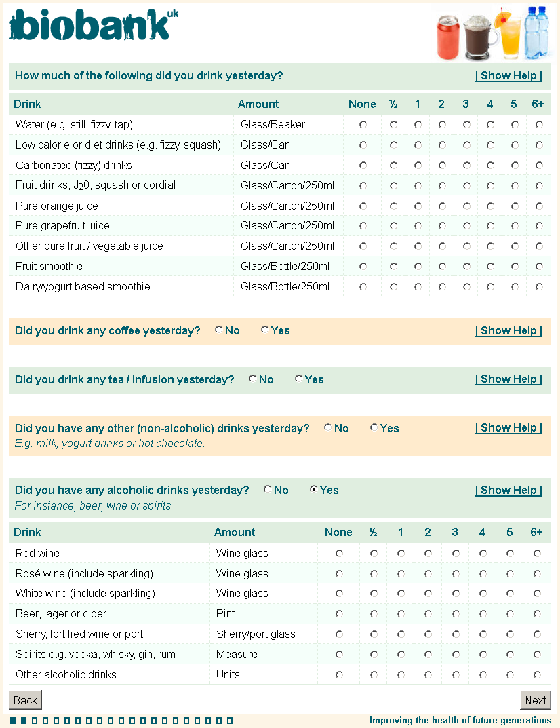Click the hot chocolate mug image

point(480,38)
